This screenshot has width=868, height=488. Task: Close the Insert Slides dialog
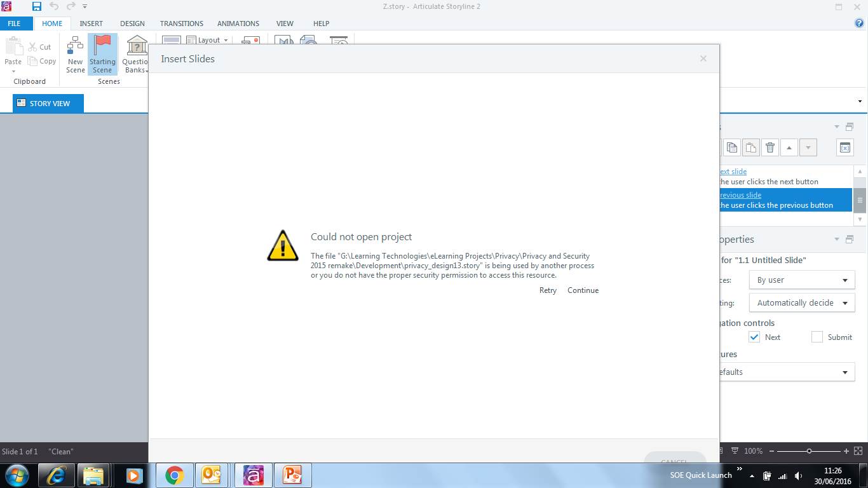(703, 58)
